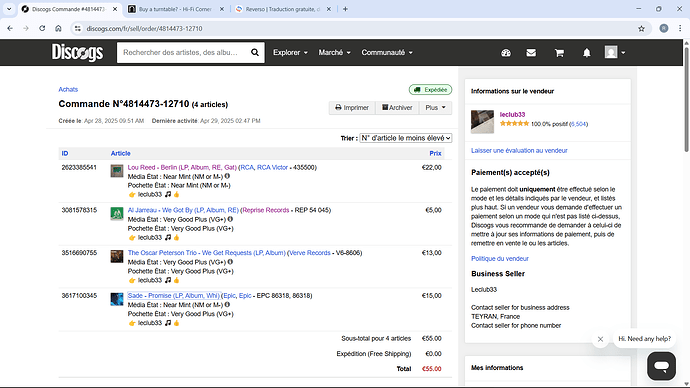Click info icon beside Sade media condition
Viewport: 690px width, 388px height.
[228, 304]
